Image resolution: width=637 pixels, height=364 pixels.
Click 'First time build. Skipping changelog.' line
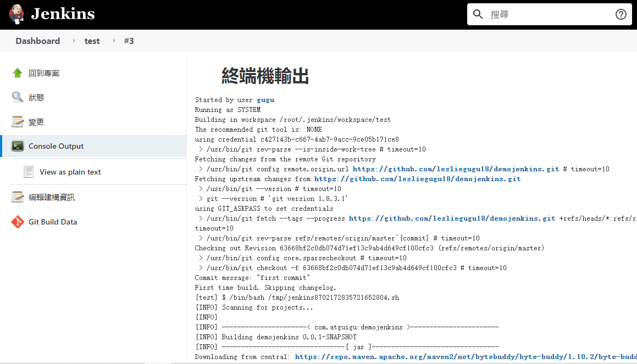click(x=265, y=288)
